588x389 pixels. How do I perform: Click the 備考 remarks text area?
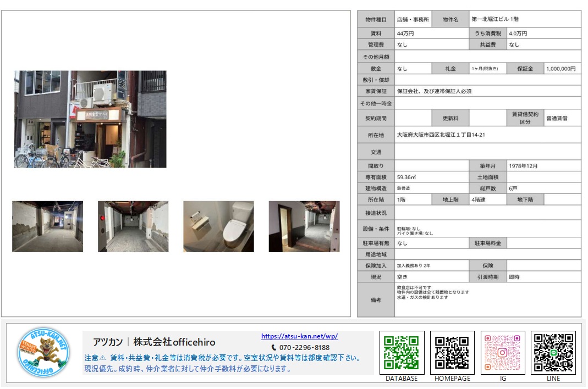[x=487, y=299]
